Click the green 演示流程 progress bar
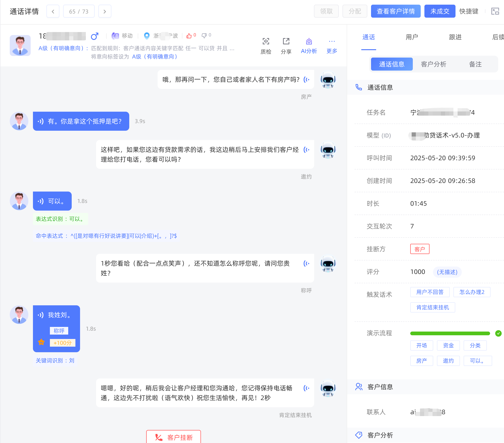 pyautogui.click(x=450, y=333)
